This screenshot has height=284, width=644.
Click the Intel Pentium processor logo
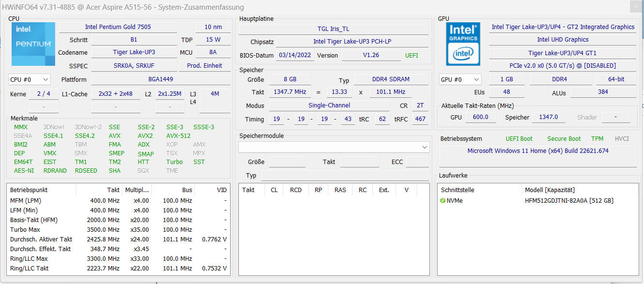coord(32,44)
